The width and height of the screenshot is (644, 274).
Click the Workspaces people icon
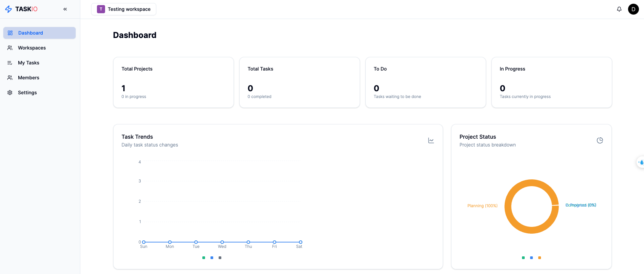[x=10, y=48]
